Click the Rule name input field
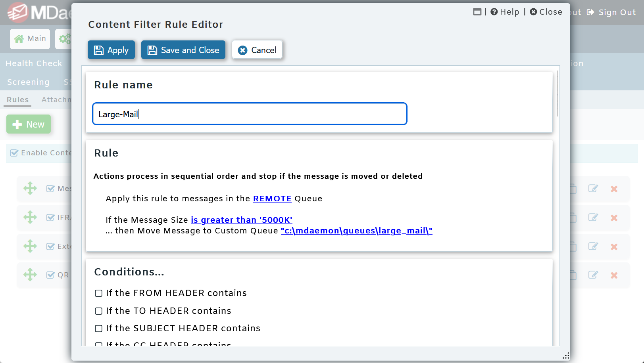644x363 pixels. pos(250,114)
